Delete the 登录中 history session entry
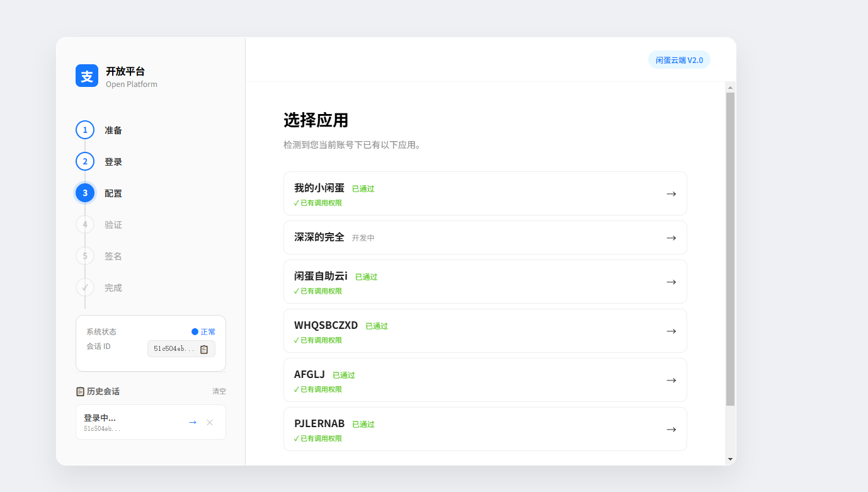The height and width of the screenshot is (492, 868). [x=210, y=422]
